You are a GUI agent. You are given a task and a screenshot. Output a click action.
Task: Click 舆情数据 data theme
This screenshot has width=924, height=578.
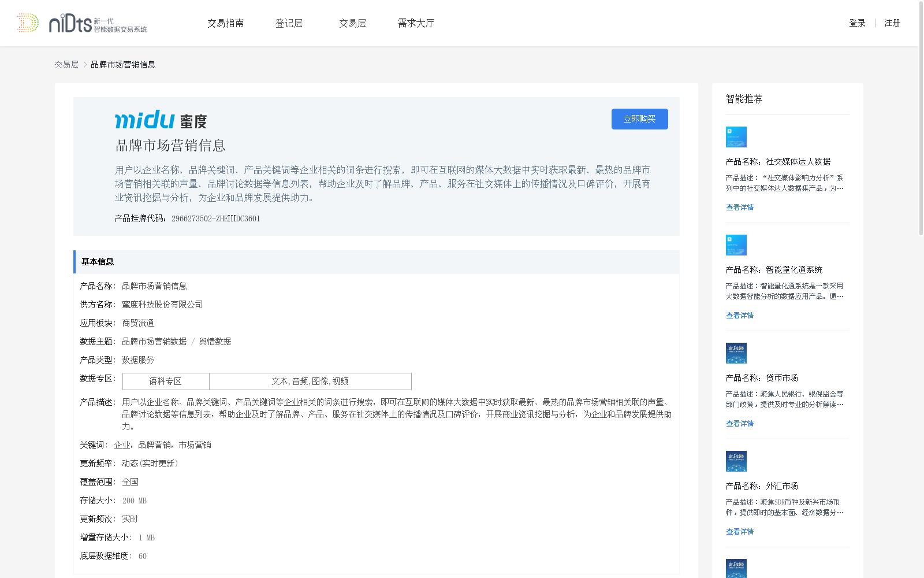point(215,342)
